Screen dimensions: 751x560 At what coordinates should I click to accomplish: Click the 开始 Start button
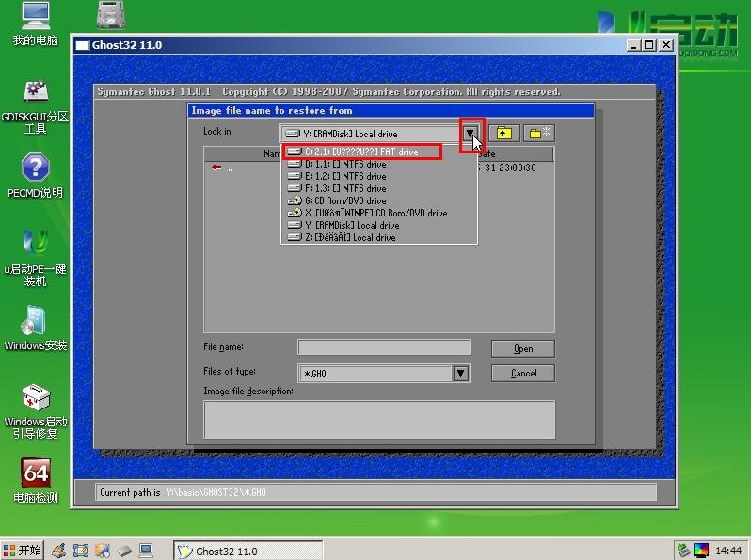pos(23,550)
